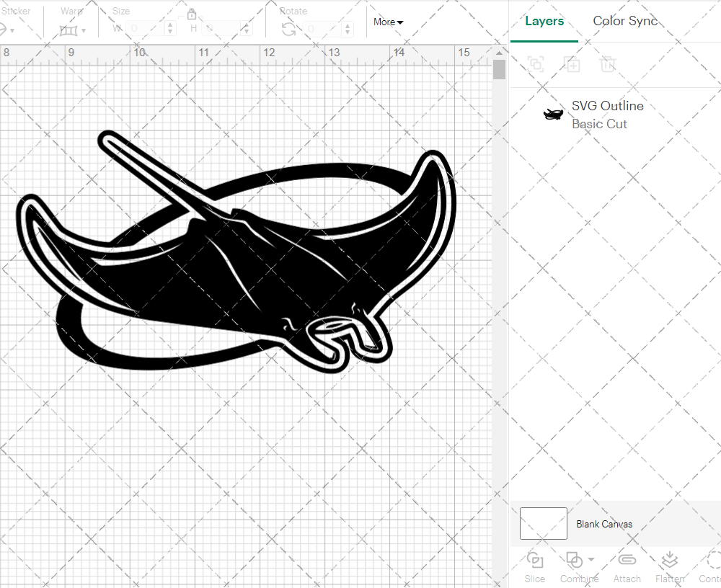The height and width of the screenshot is (588, 721).
Task: Click the Flatten icon
Action: (669, 561)
